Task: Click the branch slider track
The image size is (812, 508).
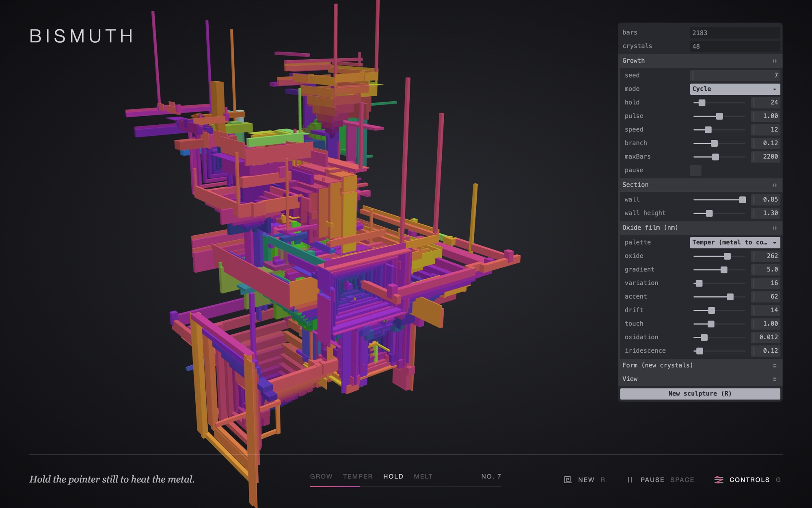Action: 719,143
